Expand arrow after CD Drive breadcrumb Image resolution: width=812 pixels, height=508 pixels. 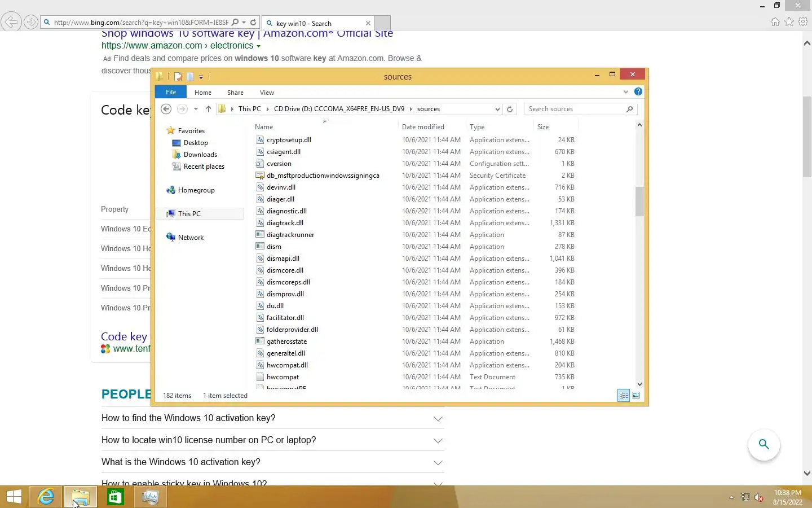(411, 109)
